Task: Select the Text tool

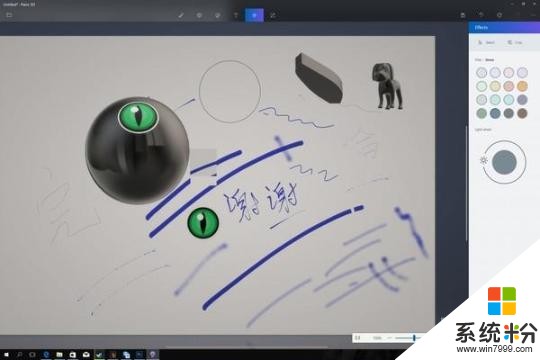Action: [236, 15]
